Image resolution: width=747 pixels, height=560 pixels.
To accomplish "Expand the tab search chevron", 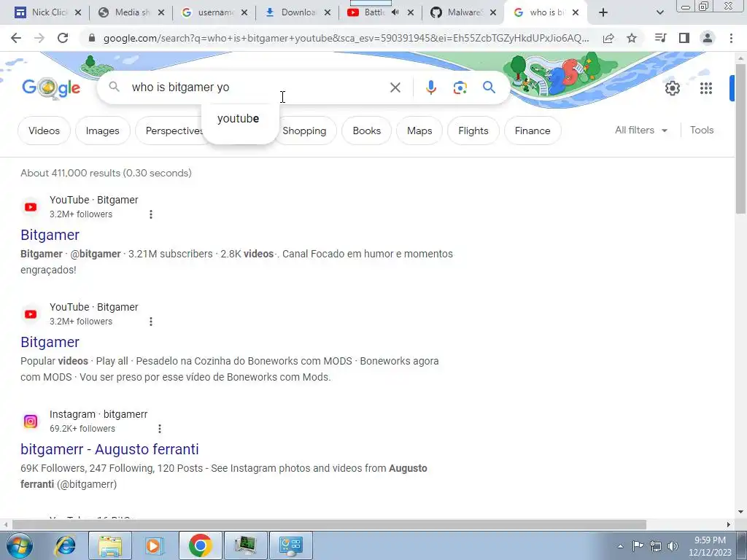I will tap(659, 12).
